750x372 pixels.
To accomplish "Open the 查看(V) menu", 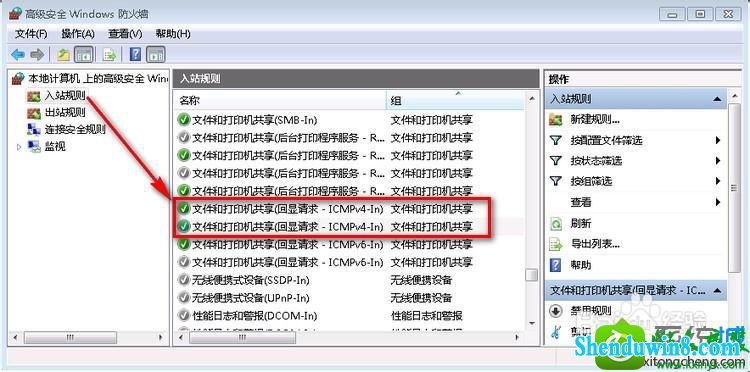I will (x=125, y=34).
